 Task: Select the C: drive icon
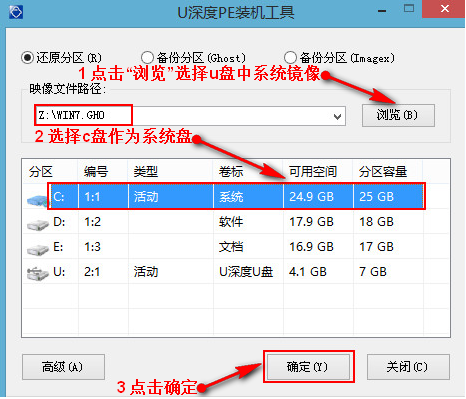[37, 200]
